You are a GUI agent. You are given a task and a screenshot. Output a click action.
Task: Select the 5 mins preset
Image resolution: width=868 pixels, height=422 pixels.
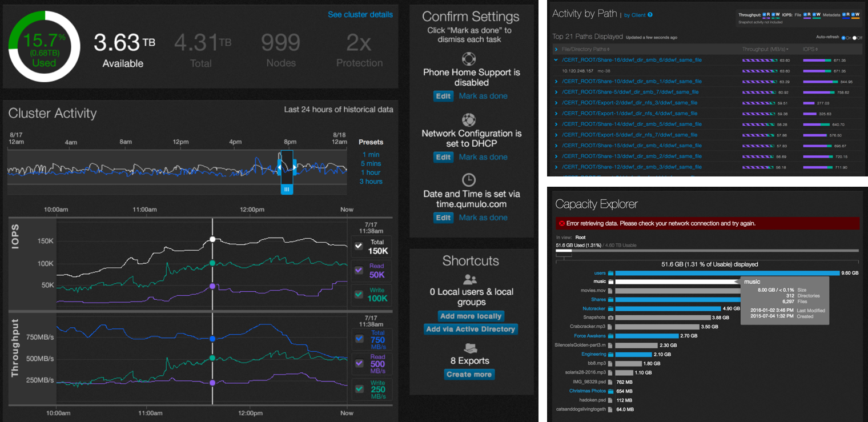(371, 163)
